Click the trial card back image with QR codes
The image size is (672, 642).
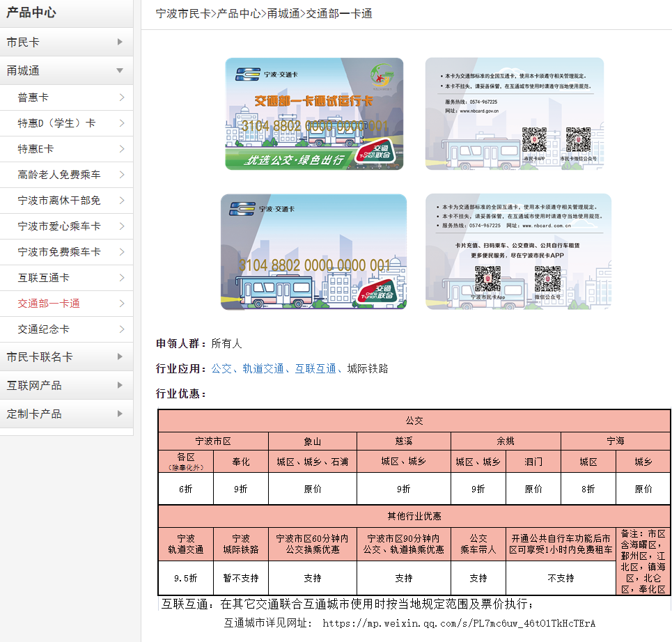click(x=515, y=114)
